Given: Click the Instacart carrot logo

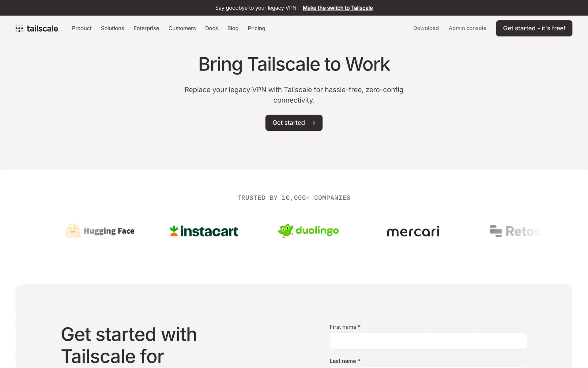Looking at the screenshot, I should pos(174,231).
